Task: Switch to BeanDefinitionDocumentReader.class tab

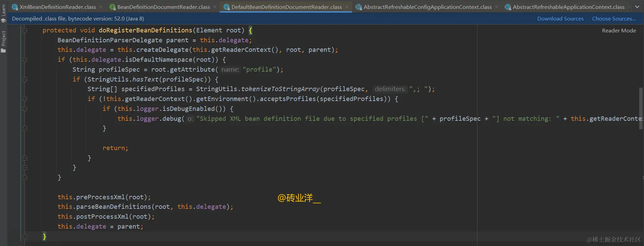Action: click(163, 7)
